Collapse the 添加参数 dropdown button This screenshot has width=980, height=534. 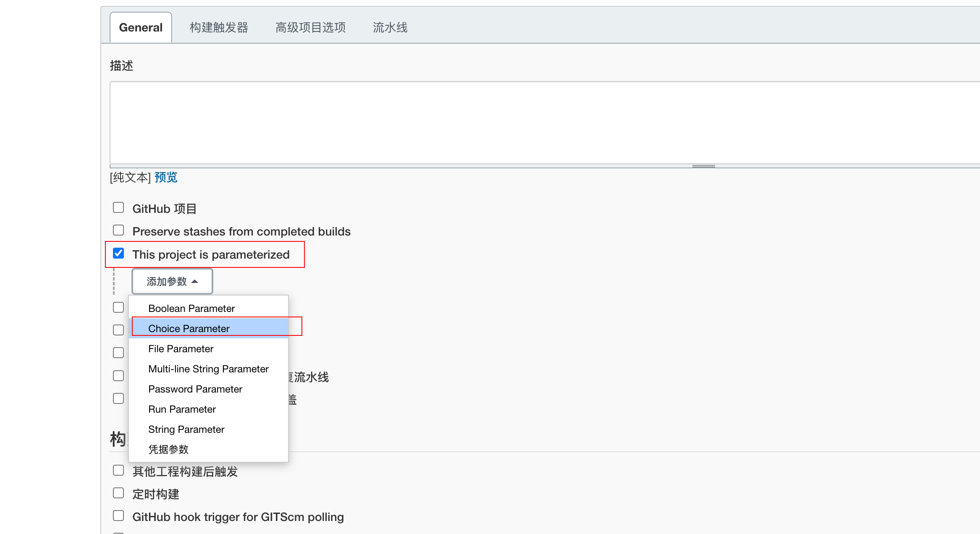[172, 281]
